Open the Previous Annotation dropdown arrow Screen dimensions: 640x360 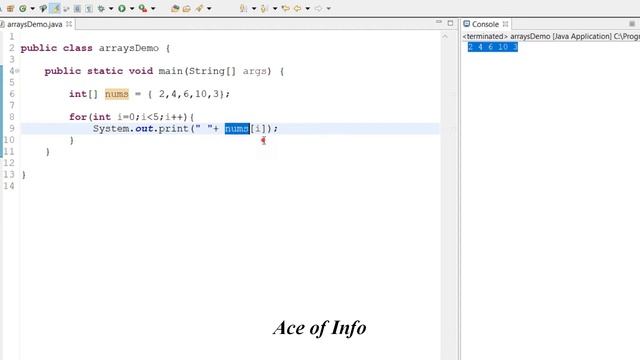[x=275, y=8]
